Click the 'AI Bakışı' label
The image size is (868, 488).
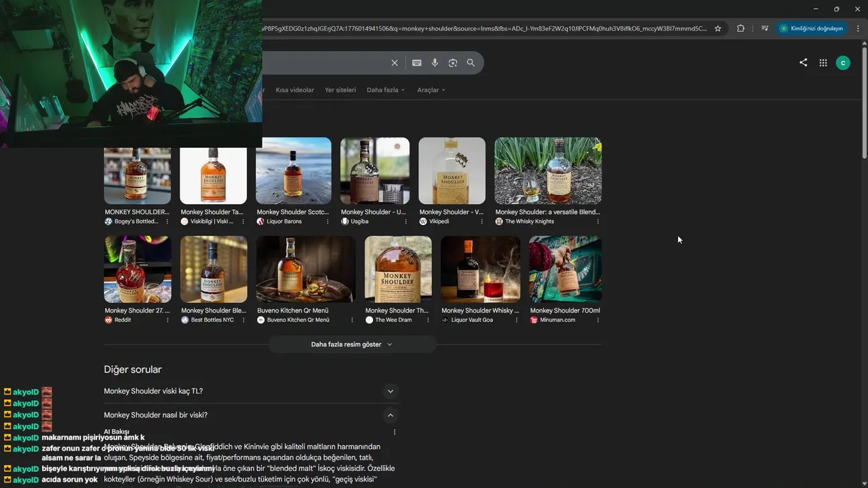tap(117, 432)
